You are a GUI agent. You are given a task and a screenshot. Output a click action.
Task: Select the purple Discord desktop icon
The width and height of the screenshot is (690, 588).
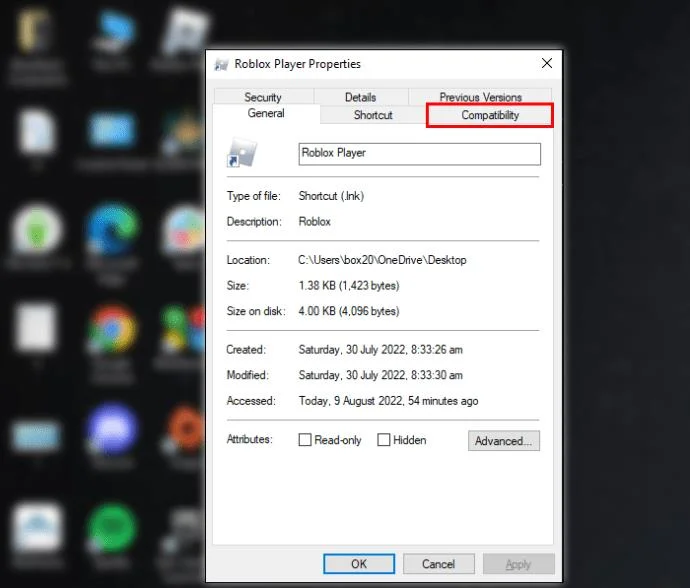pos(112,428)
